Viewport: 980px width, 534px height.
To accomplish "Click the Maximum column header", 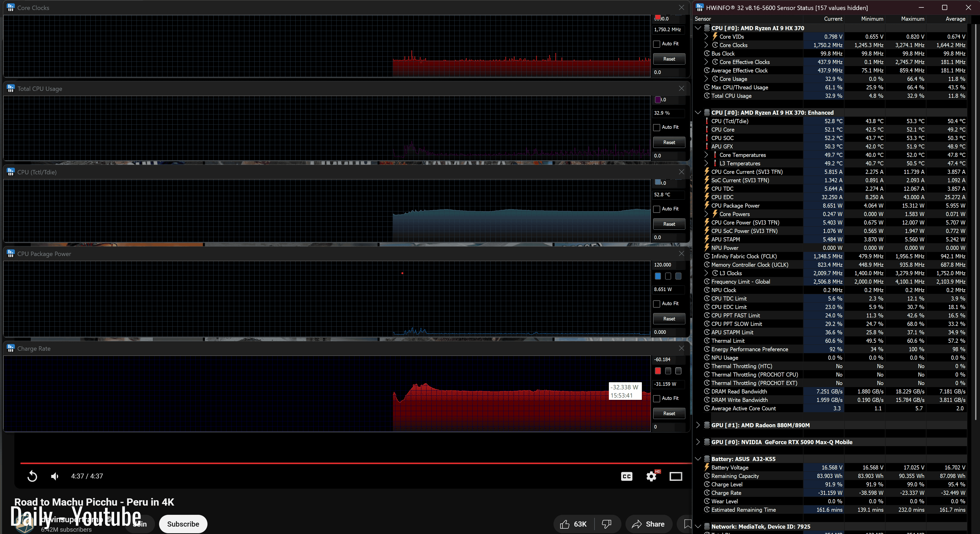I will [912, 19].
